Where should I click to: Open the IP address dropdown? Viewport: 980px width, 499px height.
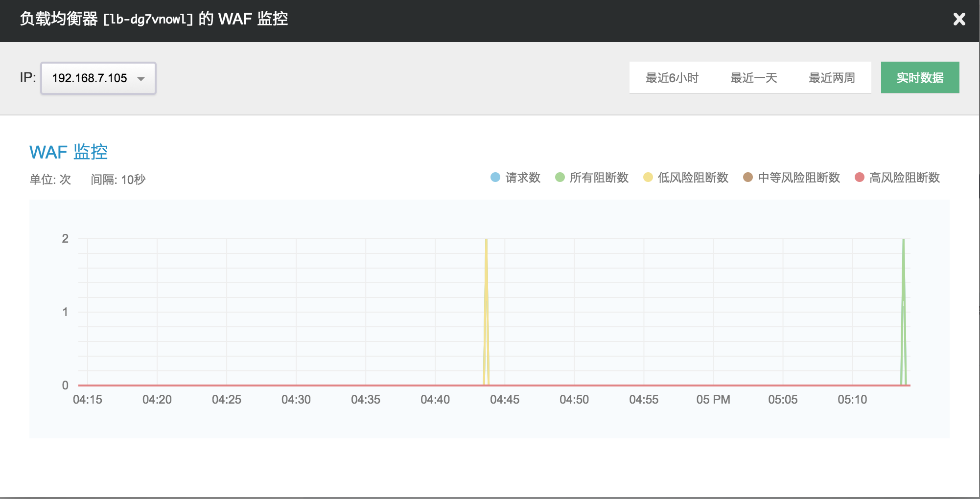(98, 78)
